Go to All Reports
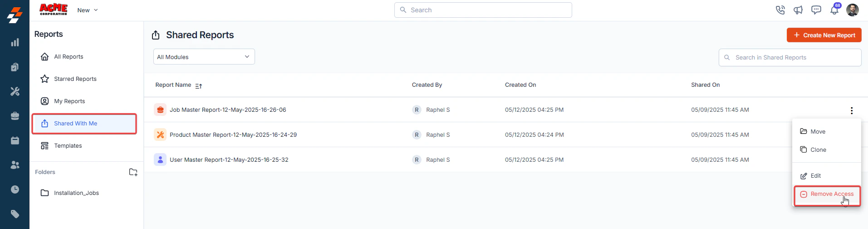The width and height of the screenshot is (868, 229). tap(69, 57)
